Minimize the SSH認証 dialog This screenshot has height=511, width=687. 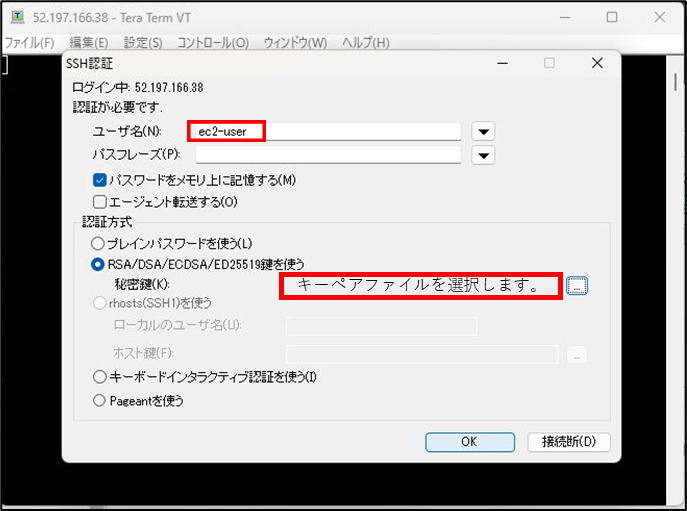pyautogui.click(x=503, y=64)
